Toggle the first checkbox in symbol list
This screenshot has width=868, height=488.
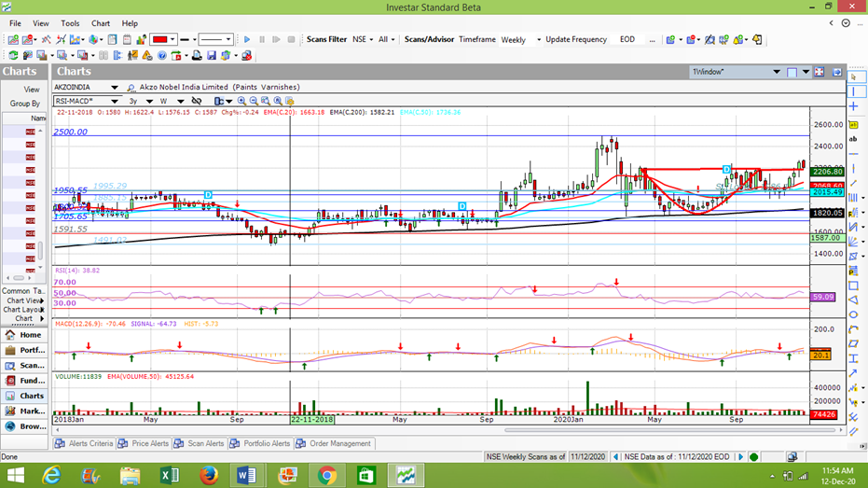coord(32,132)
